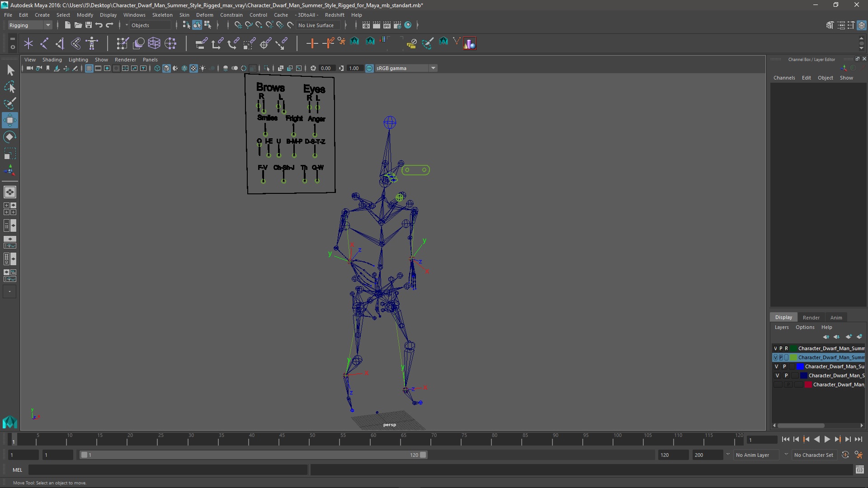Choose the Rotate tool in toolbox
868x488 pixels.
[x=10, y=136]
